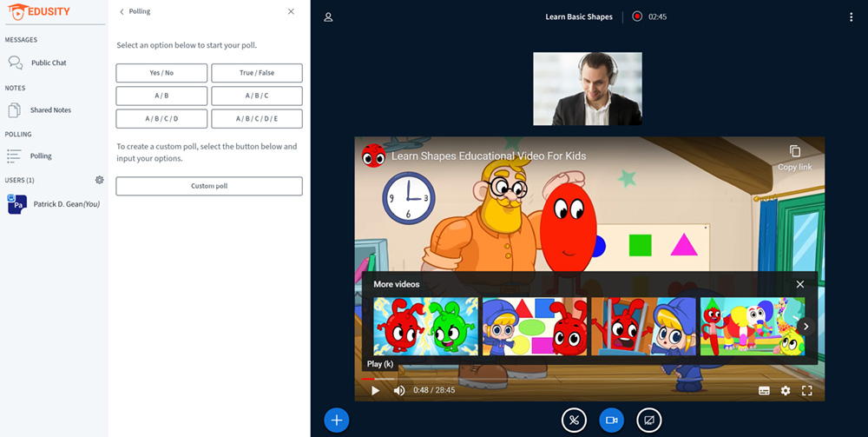868x437 pixels.
Task: Toggle the screen share button
Action: pos(648,420)
